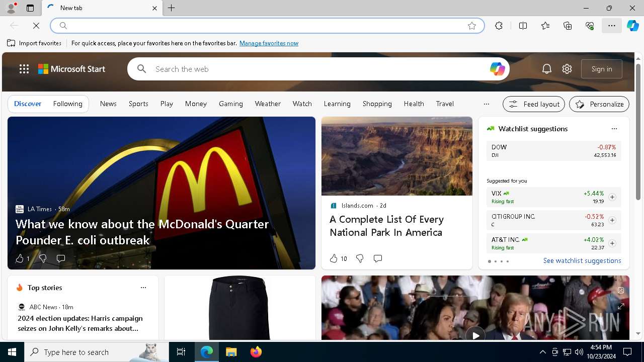
Task: Open volume control in system tray
Action: point(579,352)
